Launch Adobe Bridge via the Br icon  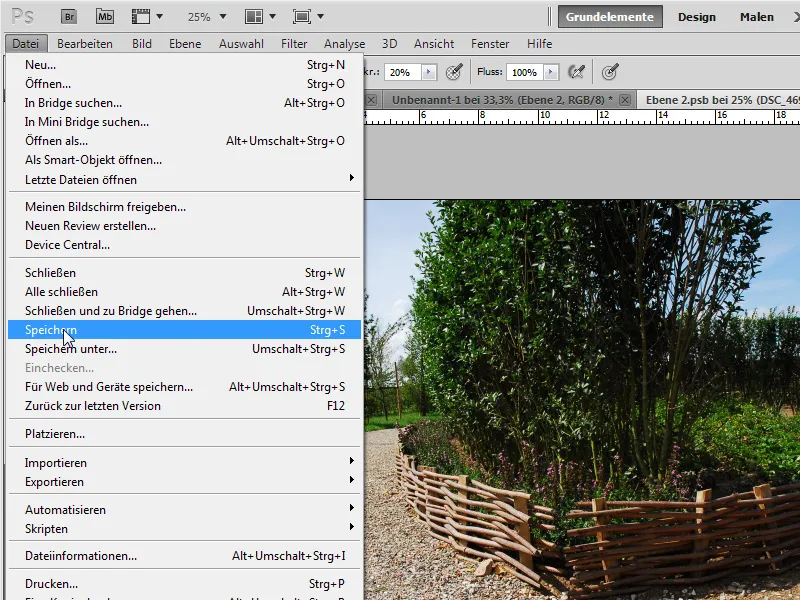point(70,16)
